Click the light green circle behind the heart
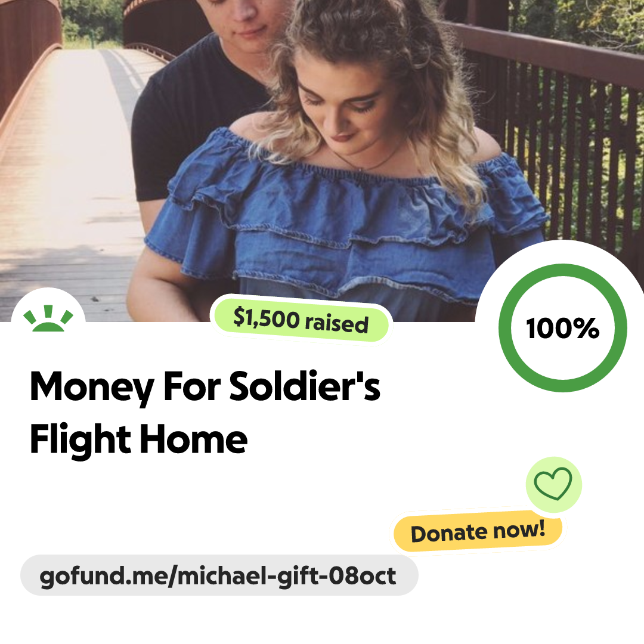644x644 pixels. (553, 484)
